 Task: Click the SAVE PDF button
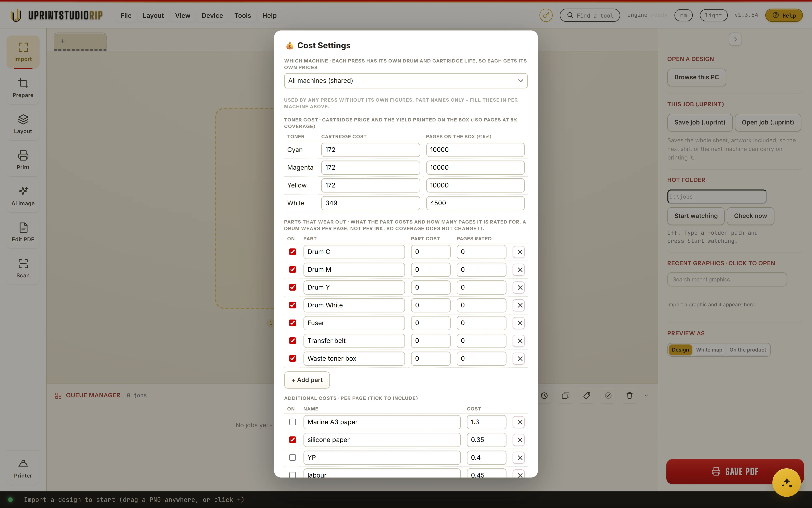735,471
